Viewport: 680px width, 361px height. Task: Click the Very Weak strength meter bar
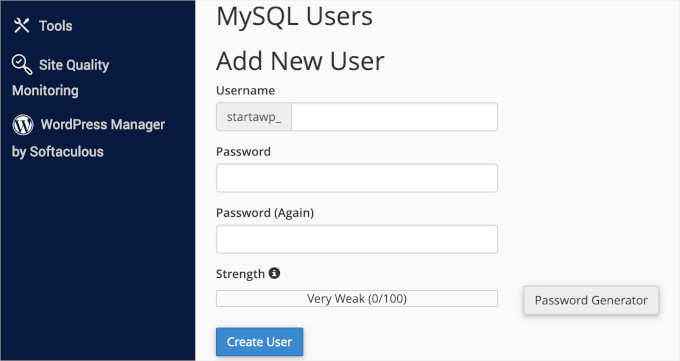tap(357, 299)
